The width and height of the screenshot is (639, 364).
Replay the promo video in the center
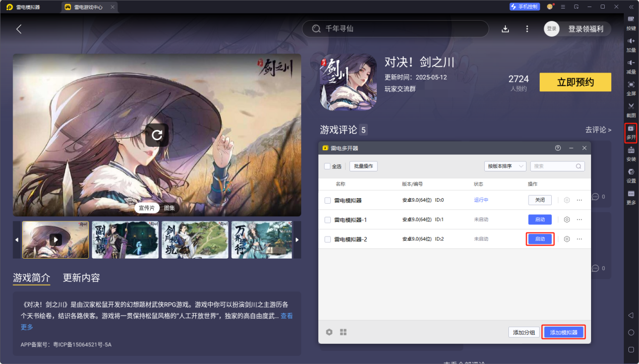[x=157, y=135]
